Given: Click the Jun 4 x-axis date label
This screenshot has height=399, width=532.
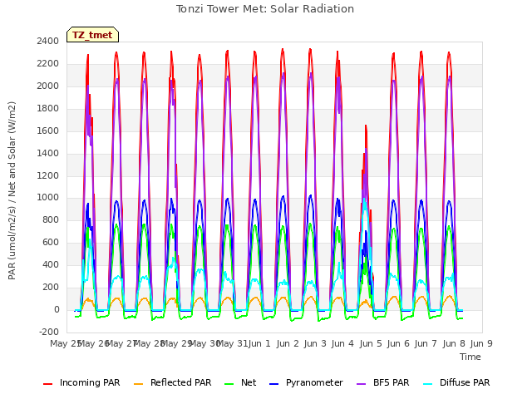Looking at the screenshot, I should 342,343.
